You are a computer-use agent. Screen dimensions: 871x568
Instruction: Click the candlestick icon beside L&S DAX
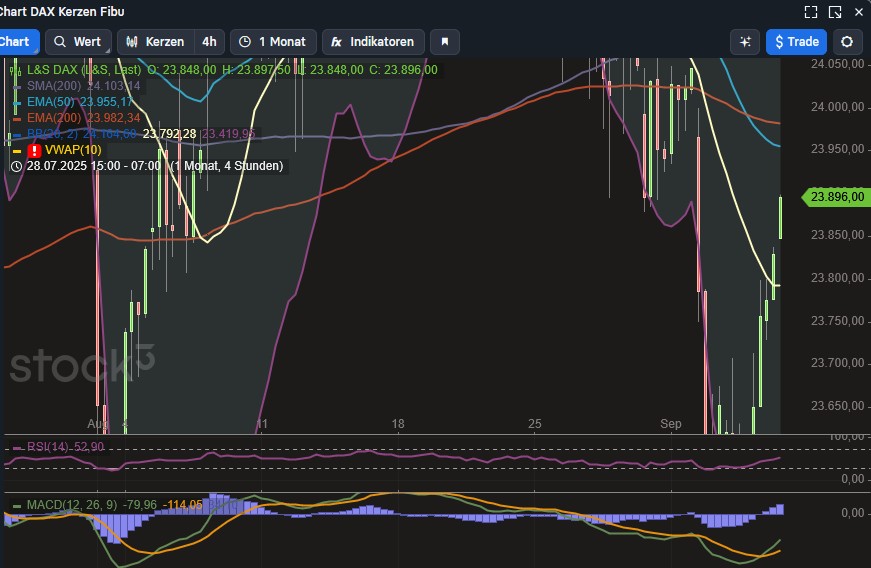click(x=15, y=70)
